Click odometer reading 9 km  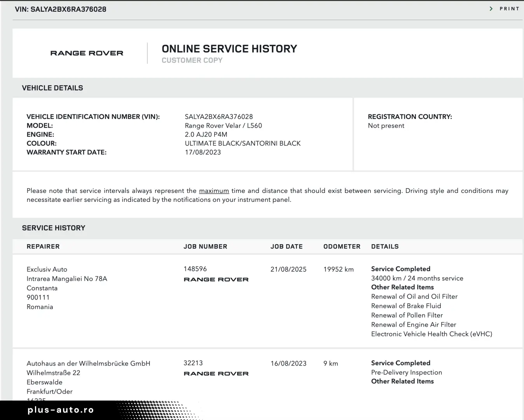pyautogui.click(x=331, y=364)
